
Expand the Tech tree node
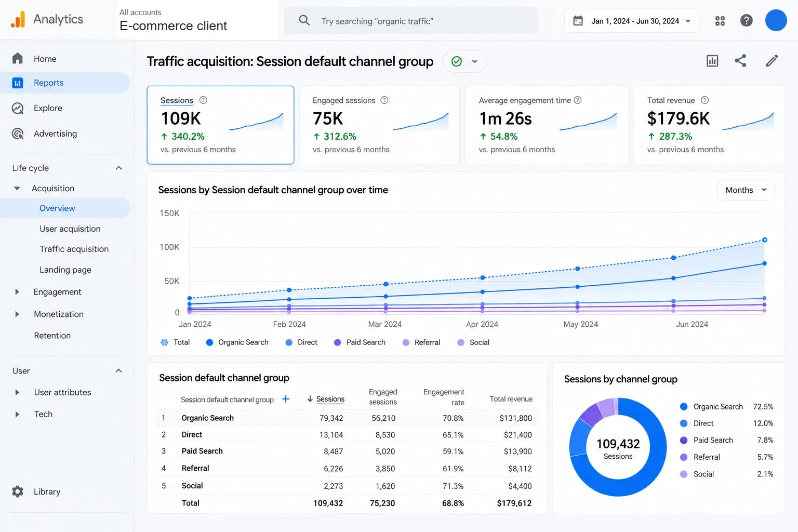pos(17,414)
